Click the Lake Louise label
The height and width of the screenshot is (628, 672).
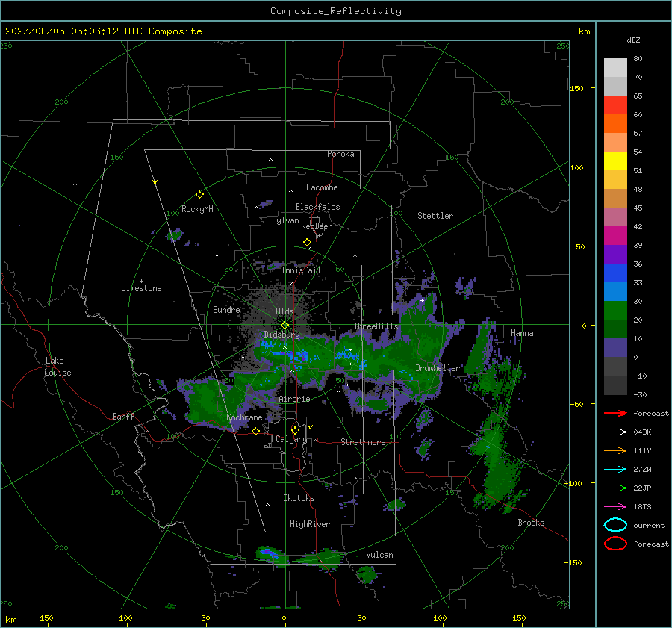pos(57,367)
